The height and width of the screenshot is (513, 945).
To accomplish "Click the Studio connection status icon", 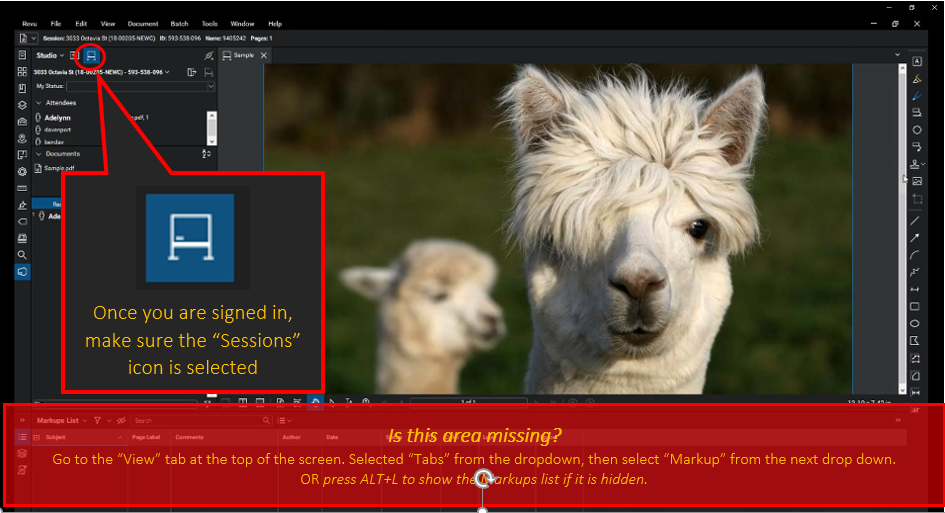I will tap(209, 55).
